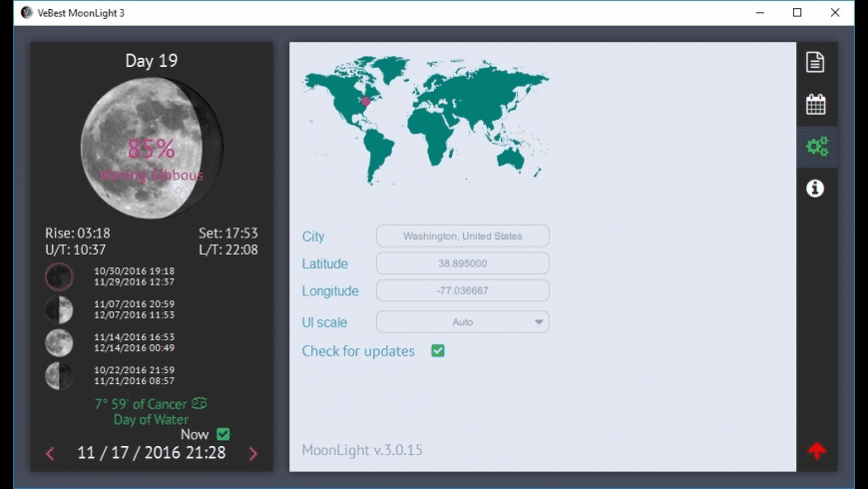Viewport: 868px width, 489px height.
Task: Maximize the MoonLight window
Action: [797, 12]
